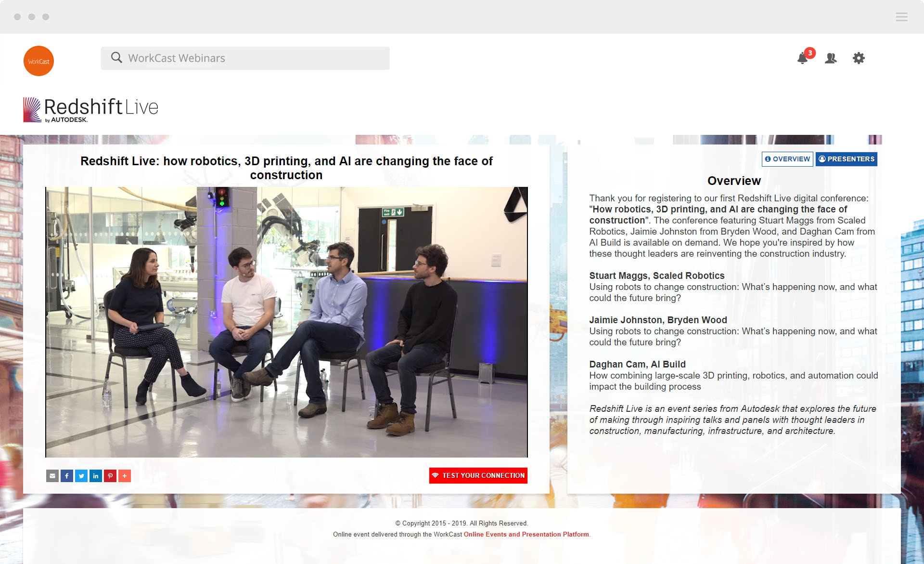Open settings gear icon

pos(859,58)
